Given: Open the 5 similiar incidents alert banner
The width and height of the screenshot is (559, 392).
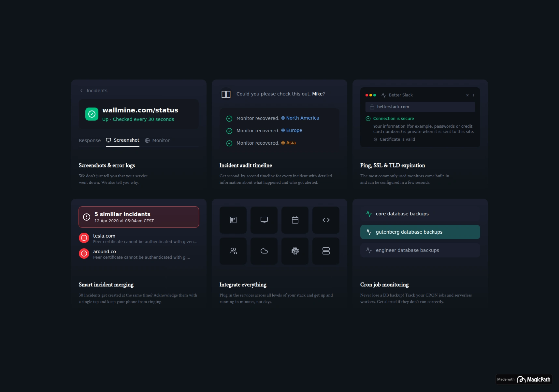Looking at the screenshot, I should click(139, 217).
